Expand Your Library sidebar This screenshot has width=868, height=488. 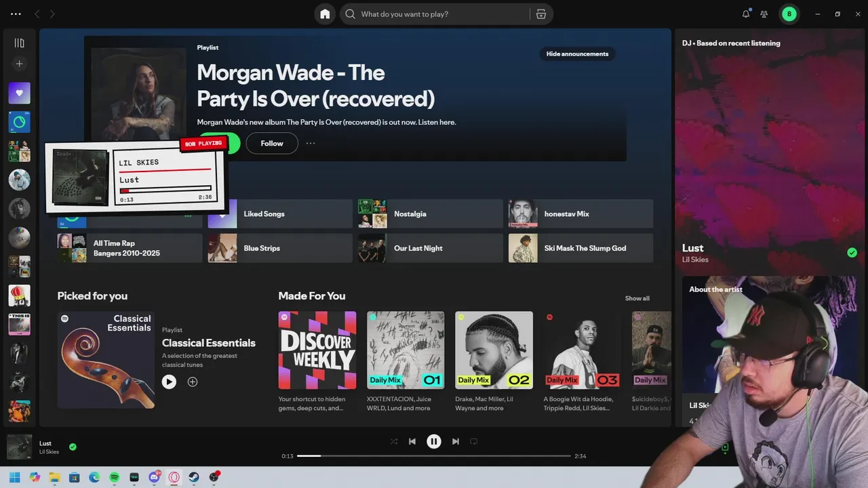(19, 43)
